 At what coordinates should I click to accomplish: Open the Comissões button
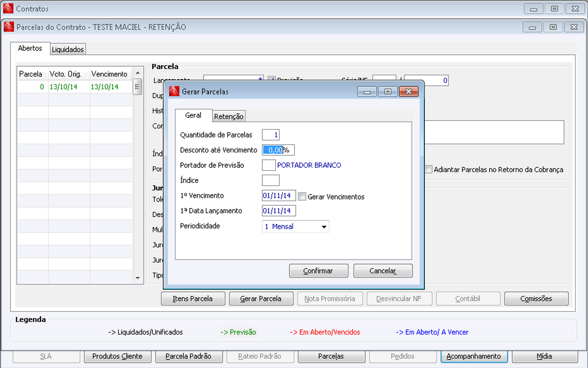537,299
